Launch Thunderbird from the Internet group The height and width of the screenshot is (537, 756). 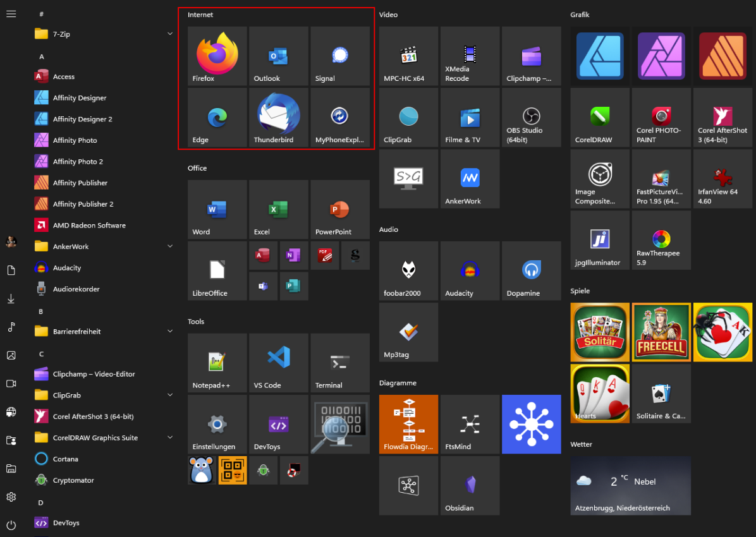click(x=278, y=117)
